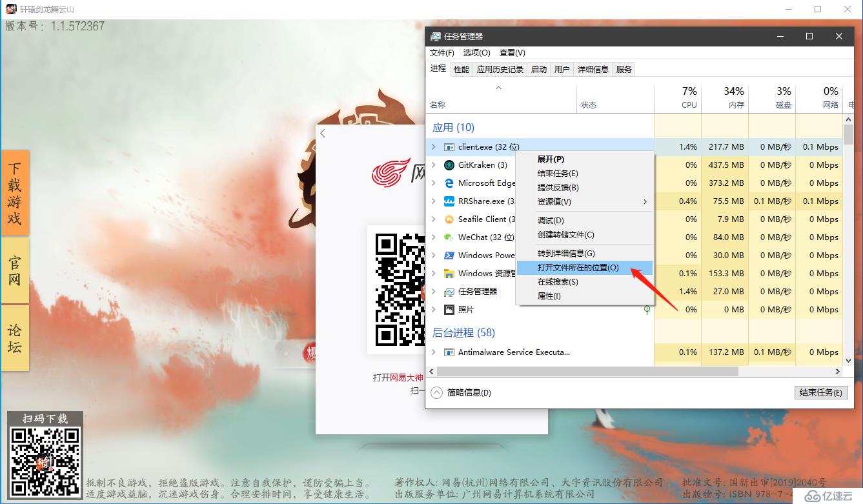
Task: Sort processes by 内存 column header
Action: 725,97
